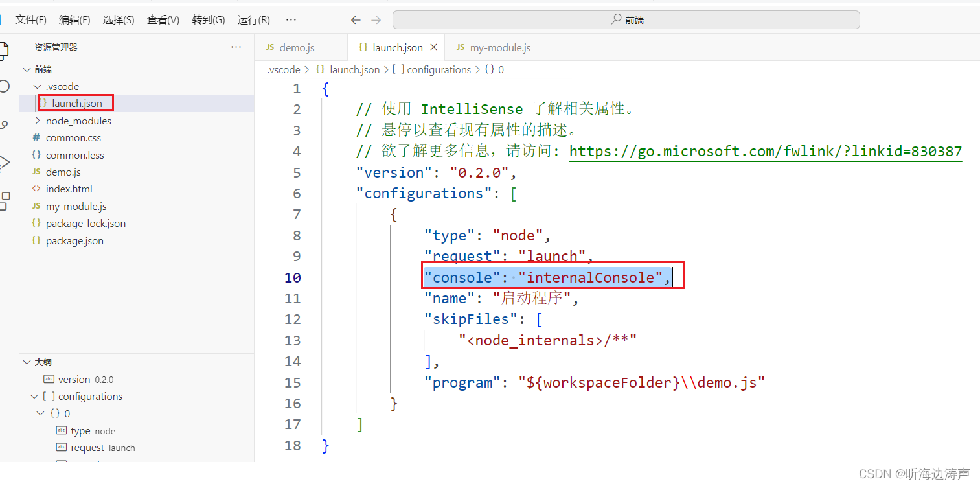Collapse the 大纲 outline section
The width and height of the screenshot is (980, 486).
[x=27, y=362]
